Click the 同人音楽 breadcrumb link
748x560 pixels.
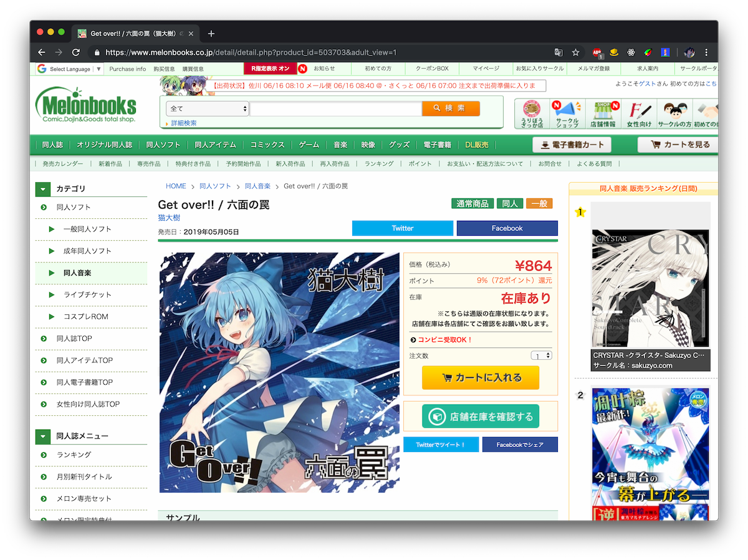pyautogui.click(x=257, y=186)
